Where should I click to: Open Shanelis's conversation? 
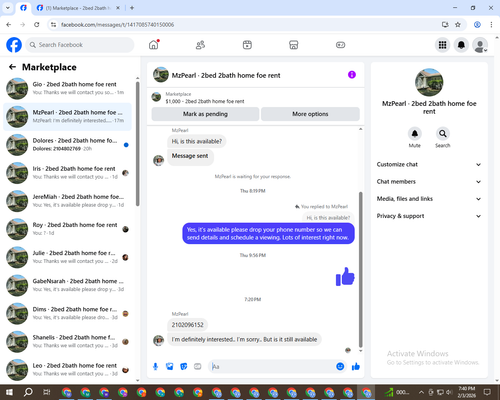[67, 341]
